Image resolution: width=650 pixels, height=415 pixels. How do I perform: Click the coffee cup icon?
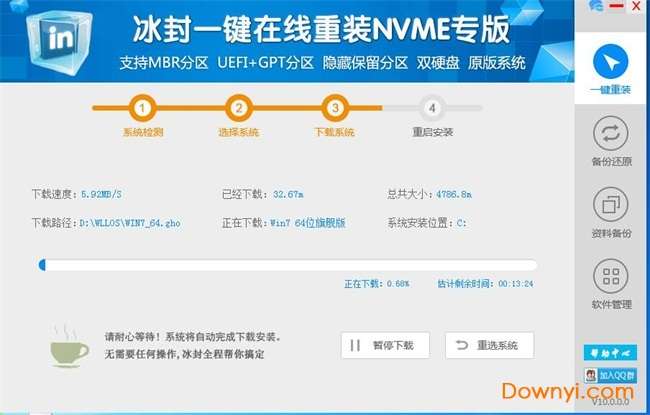coord(68,346)
